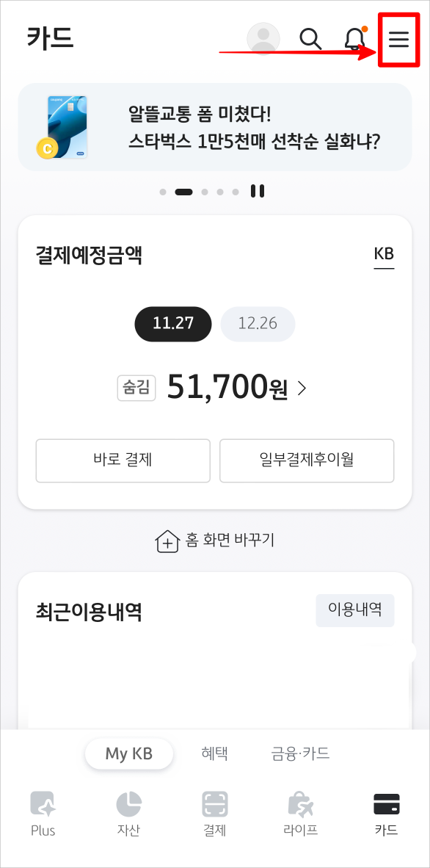430x868 pixels.
Task: Pause the banner carousel autoplay
Action: pyautogui.click(x=257, y=191)
